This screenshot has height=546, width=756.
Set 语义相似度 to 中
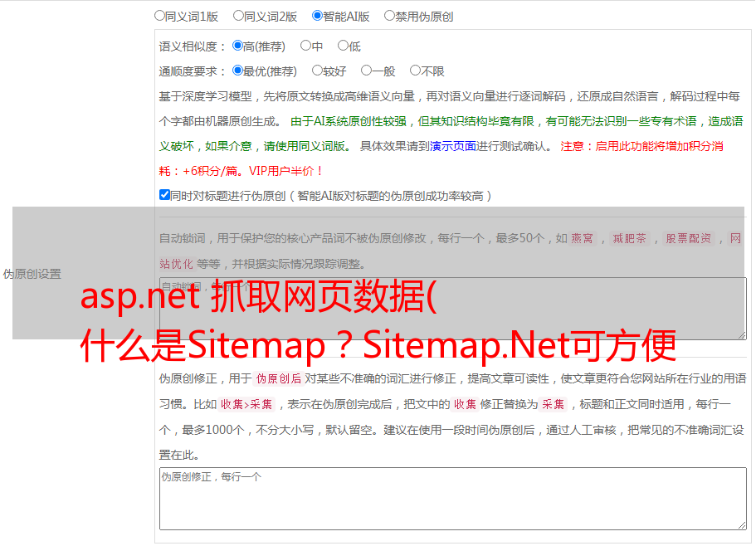click(305, 46)
